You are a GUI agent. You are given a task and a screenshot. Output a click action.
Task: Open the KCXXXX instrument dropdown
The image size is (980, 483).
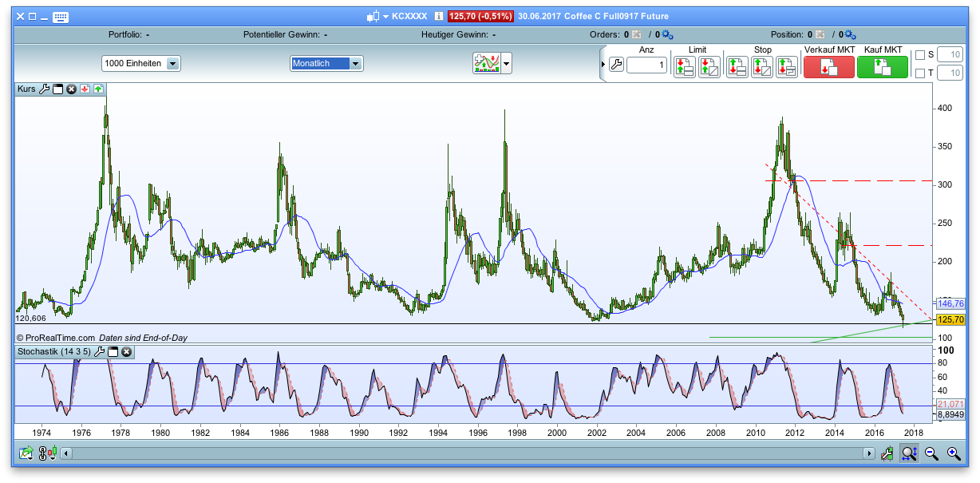coord(386,15)
